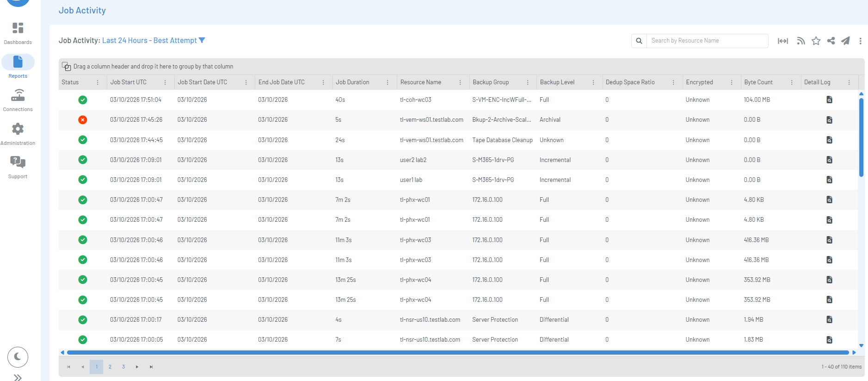Toggle dark mode moon button

point(18,356)
